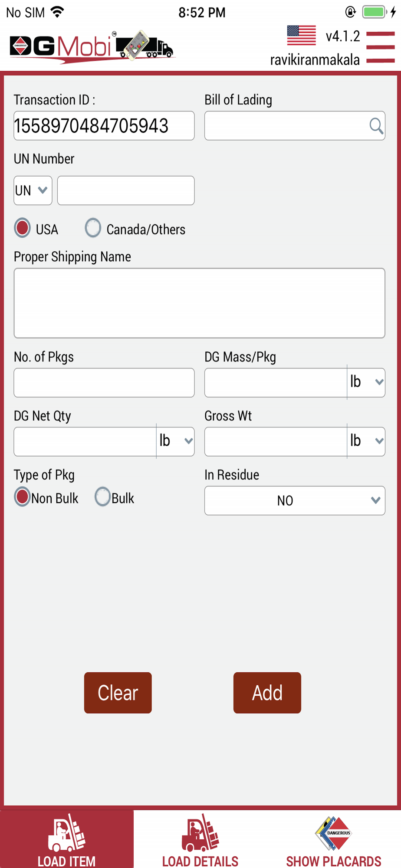Click the Clear button
401x868 pixels.
(x=118, y=693)
